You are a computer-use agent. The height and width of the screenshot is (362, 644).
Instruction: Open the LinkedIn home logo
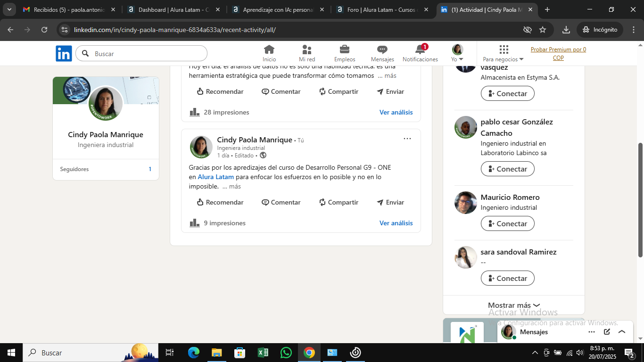(x=64, y=54)
